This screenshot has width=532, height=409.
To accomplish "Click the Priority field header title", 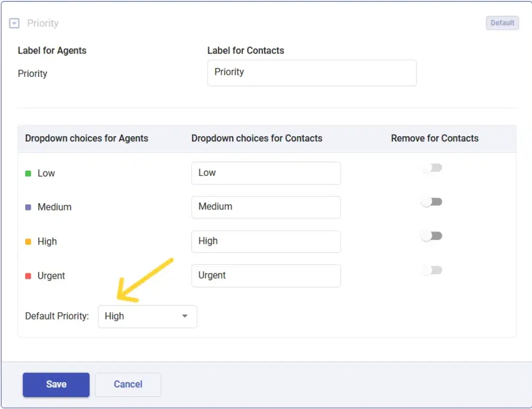I will (43, 24).
